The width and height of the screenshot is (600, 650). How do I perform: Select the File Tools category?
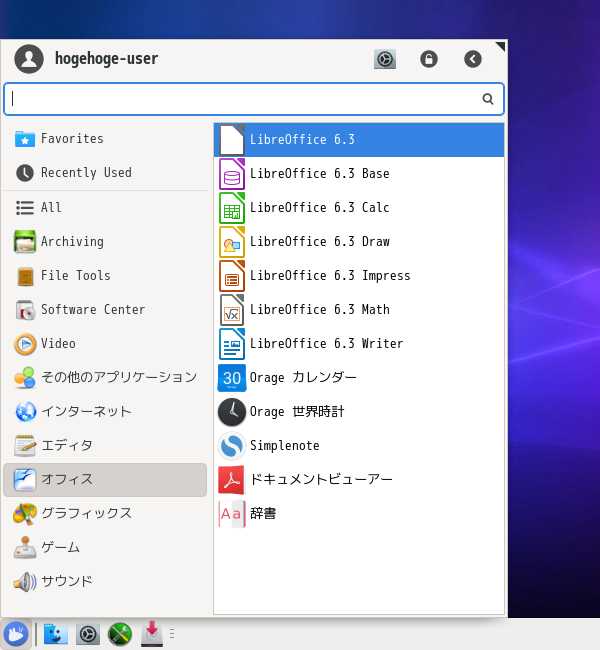pyautogui.click(x=105, y=276)
